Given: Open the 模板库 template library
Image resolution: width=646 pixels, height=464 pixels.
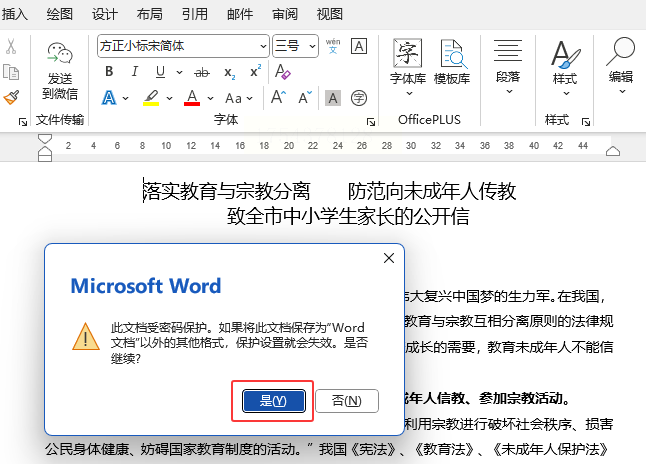Looking at the screenshot, I should (452, 62).
